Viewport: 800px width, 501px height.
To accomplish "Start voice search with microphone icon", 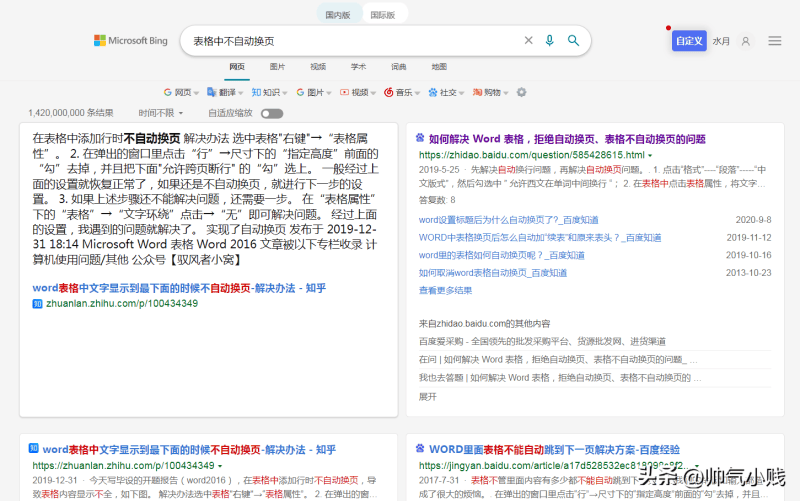I will pyautogui.click(x=549, y=40).
